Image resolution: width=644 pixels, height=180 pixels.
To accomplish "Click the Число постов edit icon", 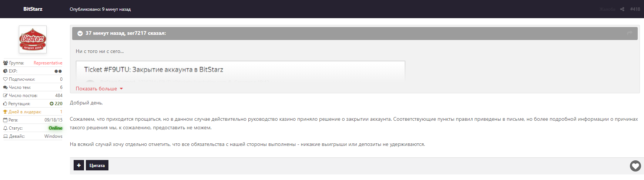I will click(x=5, y=96).
